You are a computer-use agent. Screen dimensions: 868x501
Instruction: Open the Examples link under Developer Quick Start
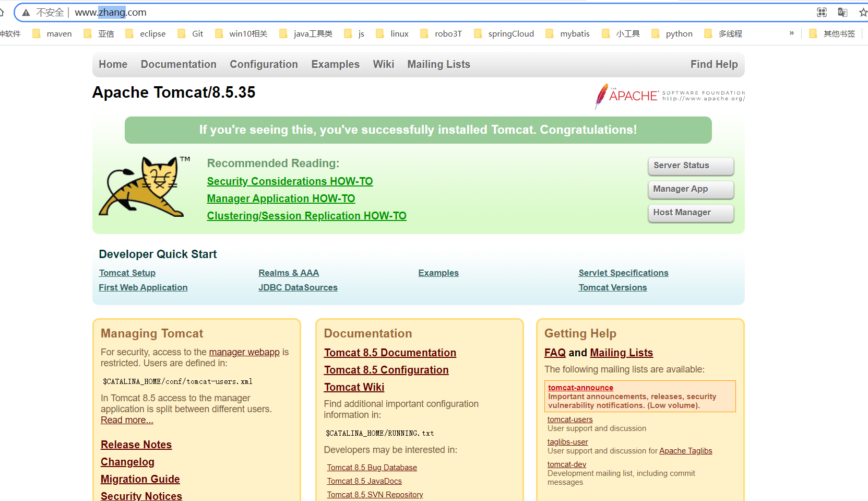click(438, 273)
